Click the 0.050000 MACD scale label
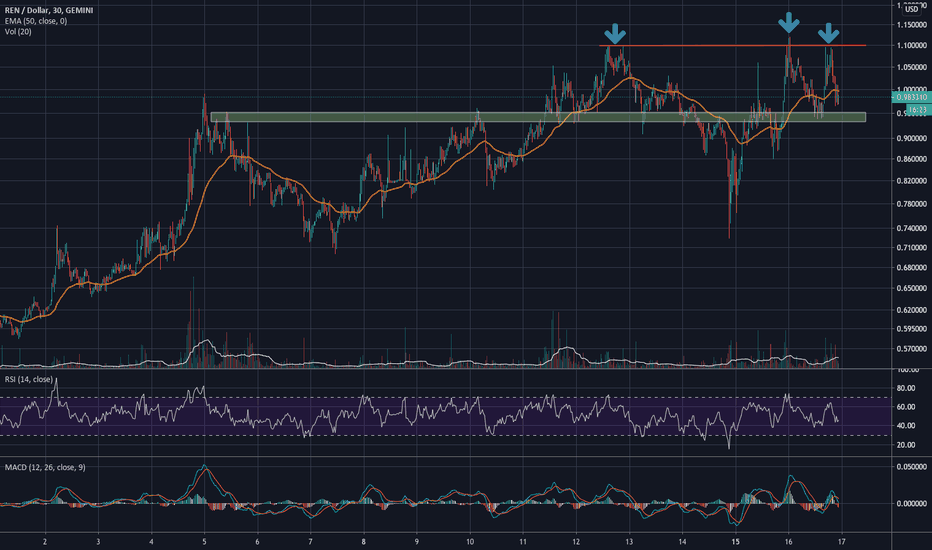The image size is (932, 550). click(911, 467)
